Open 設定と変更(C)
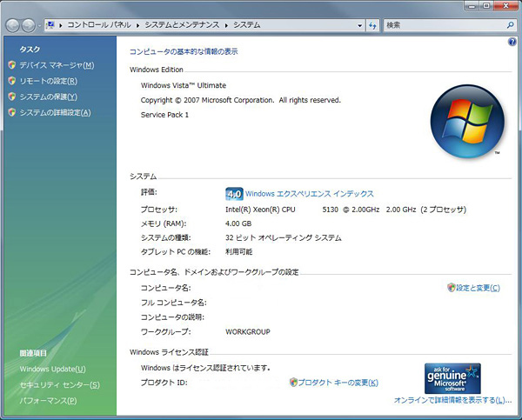This screenshot has width=522, height=420. tap(478, 288)
